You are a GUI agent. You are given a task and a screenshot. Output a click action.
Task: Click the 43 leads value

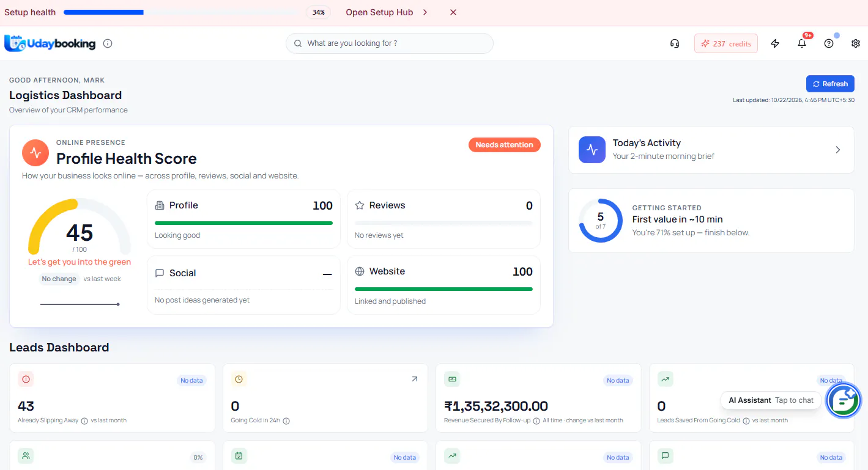[x=26, y=406]
